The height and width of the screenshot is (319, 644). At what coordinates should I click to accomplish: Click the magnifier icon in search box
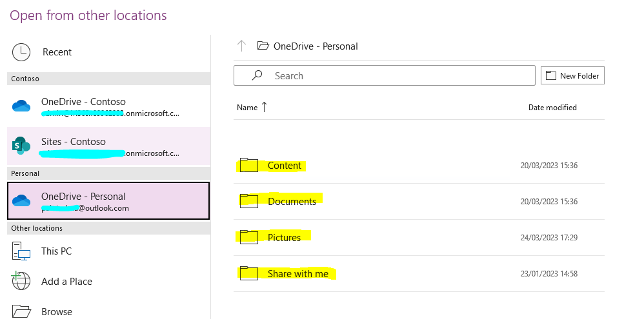tap(257, 75)
